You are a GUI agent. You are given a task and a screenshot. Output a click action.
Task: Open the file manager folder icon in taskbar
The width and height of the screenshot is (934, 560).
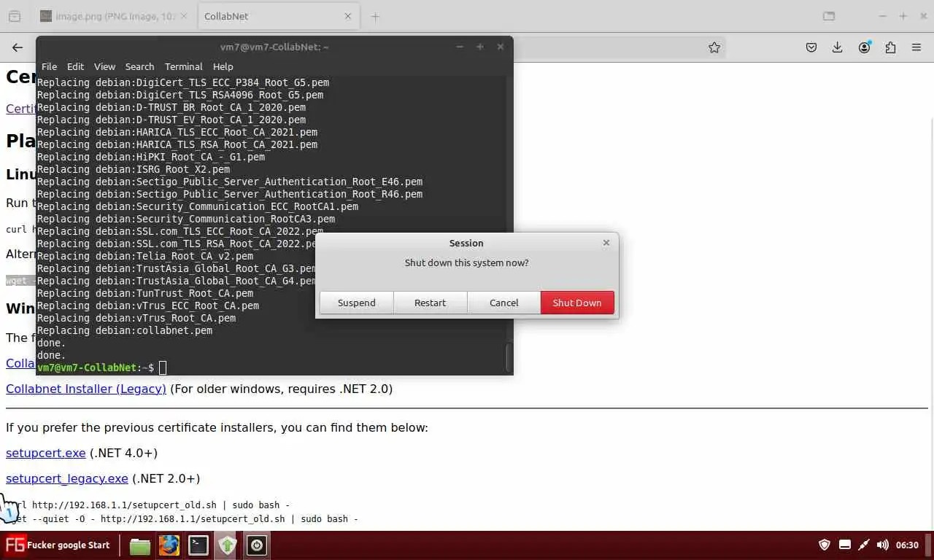(139, 545)
